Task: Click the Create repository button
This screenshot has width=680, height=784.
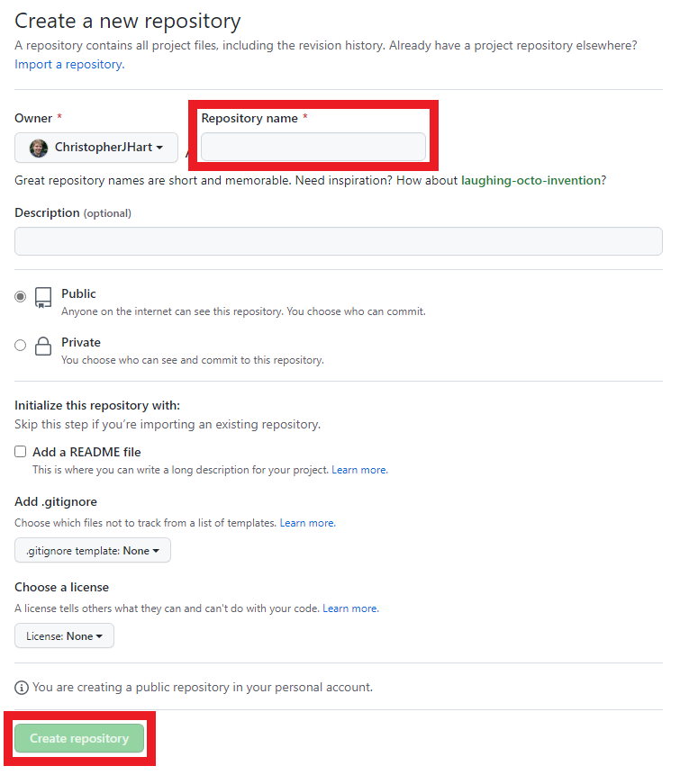Action: pos(79,738)
